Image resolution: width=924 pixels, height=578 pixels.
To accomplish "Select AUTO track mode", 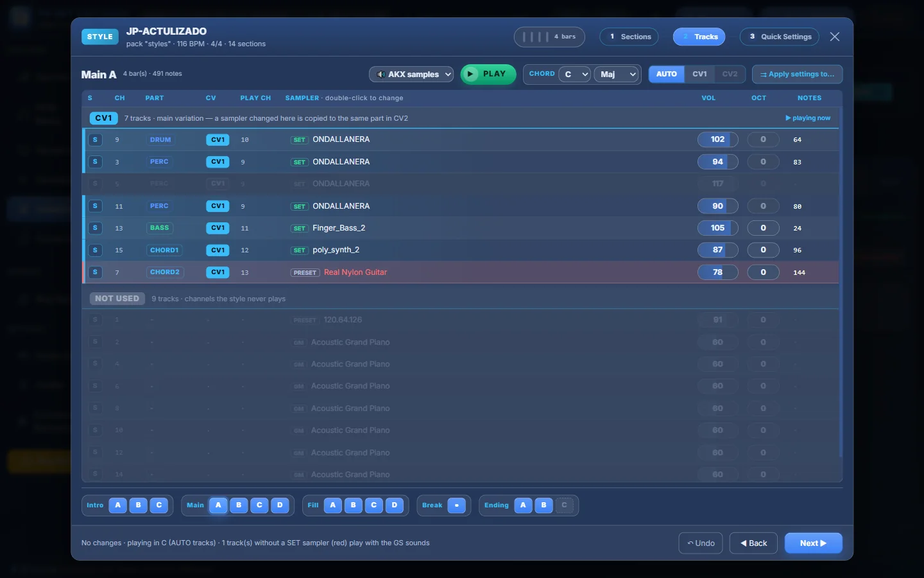I will pyautogui.click(x=667, y=74).
